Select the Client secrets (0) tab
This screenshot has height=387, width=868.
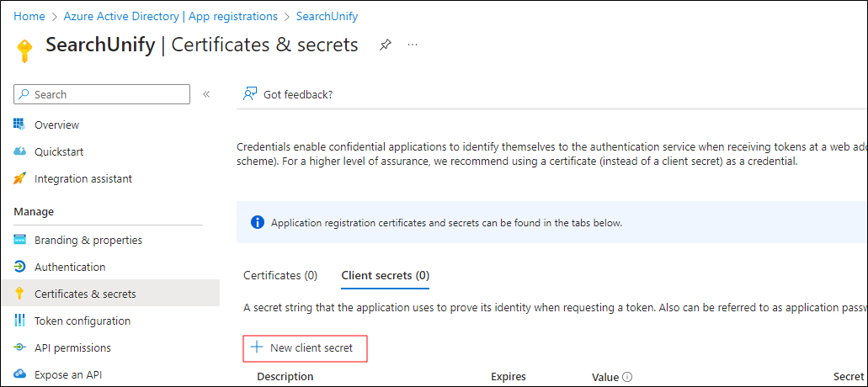(385, 275)
